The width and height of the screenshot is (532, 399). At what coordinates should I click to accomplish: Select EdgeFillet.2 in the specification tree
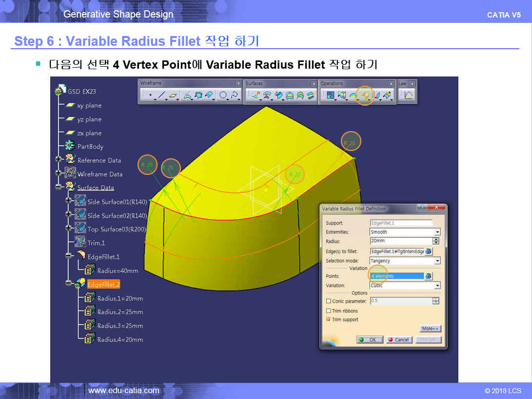click(103, 285)
